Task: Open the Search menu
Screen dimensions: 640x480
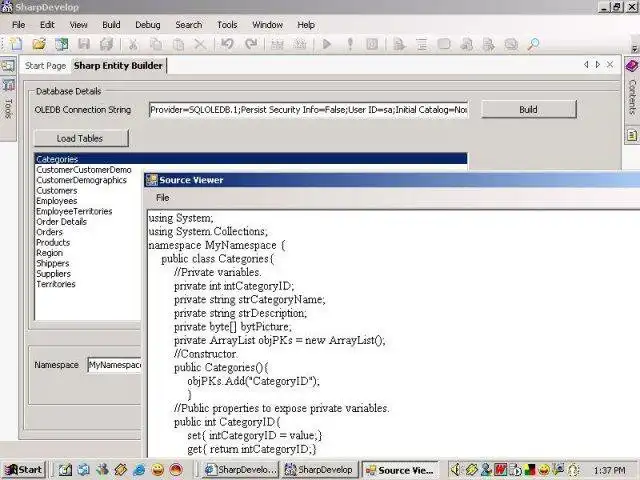Action: tap(189, 25)
